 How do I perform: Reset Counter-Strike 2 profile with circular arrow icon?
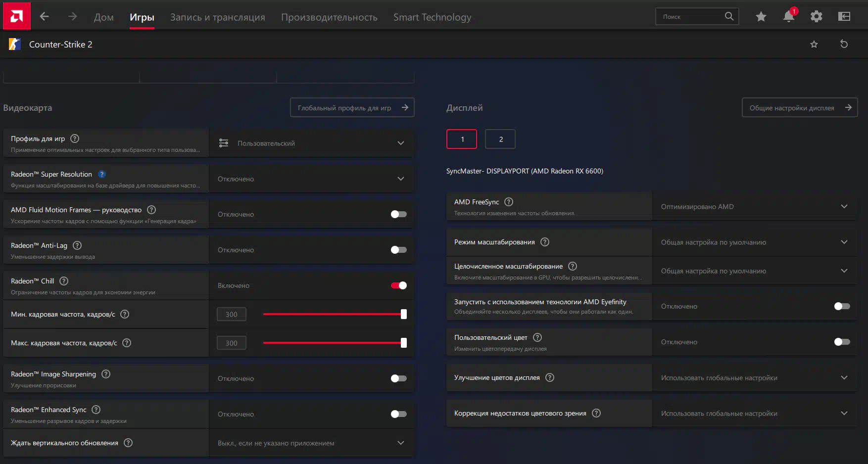point(844,44)
